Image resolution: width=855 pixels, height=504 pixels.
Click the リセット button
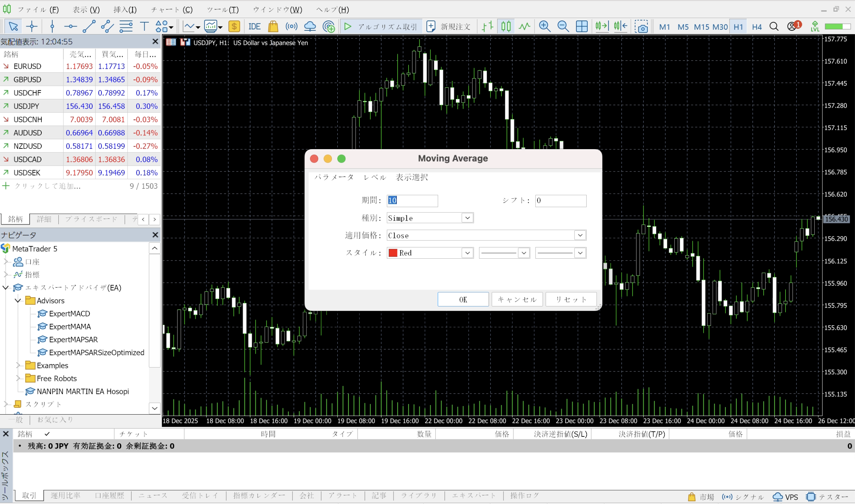pos(571,300)
